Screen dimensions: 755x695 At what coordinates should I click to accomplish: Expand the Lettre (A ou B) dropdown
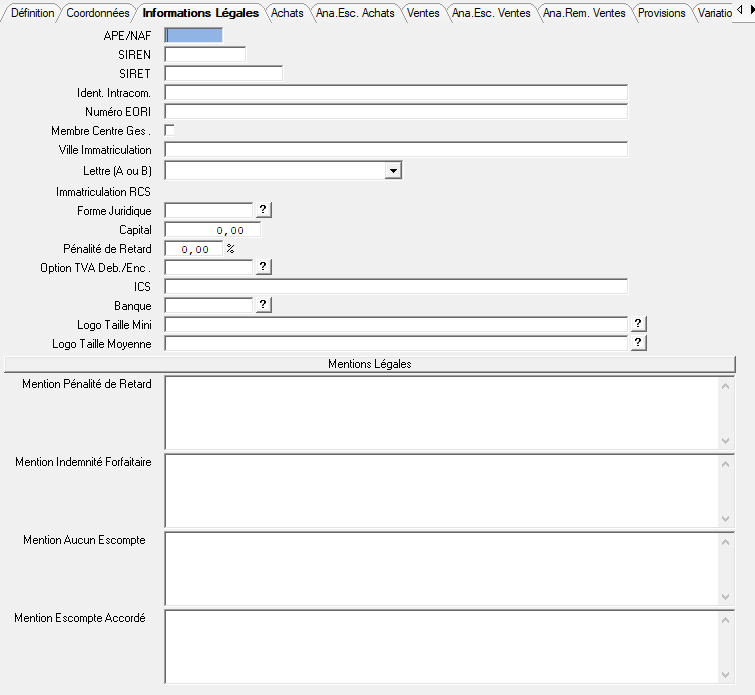pos(393,171)
